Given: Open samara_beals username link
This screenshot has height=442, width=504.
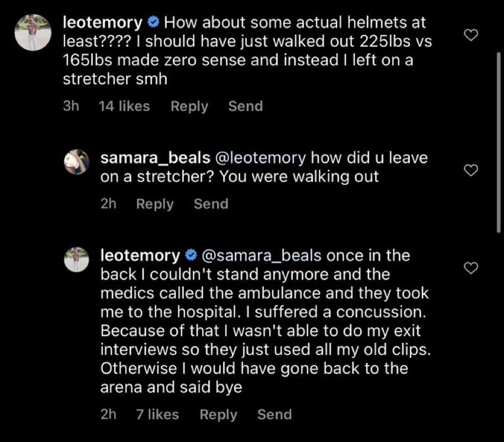Looking at the screenshot, I should click(x=155, y=158).
